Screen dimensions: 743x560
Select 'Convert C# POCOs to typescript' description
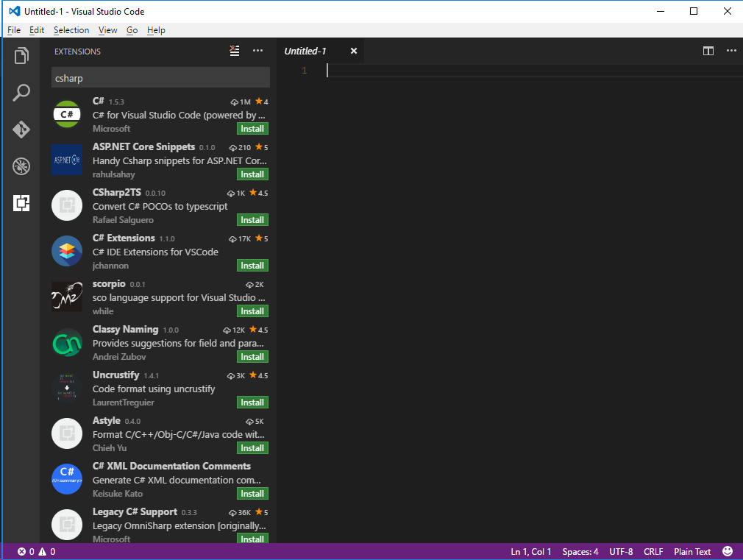coord(160,206)
